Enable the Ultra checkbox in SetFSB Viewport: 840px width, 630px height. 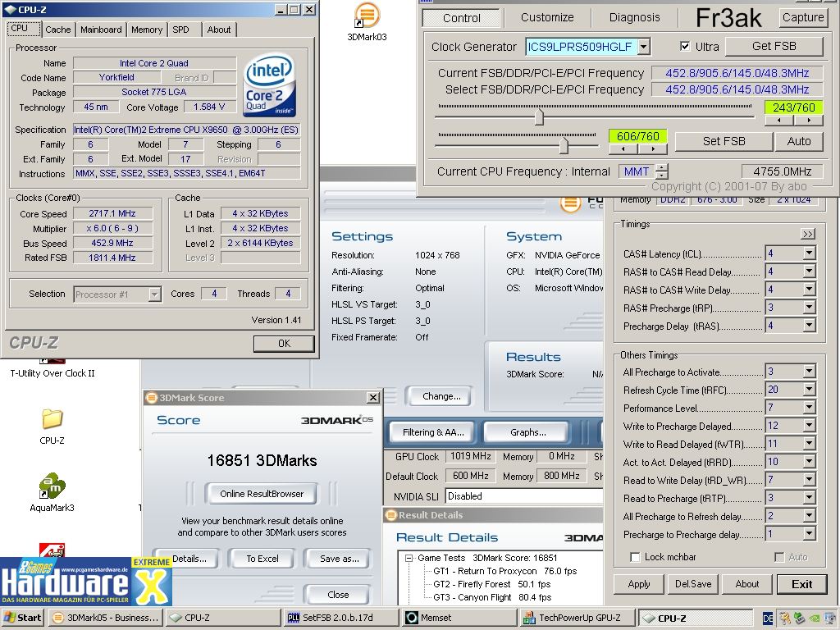(x=685, y=46)
